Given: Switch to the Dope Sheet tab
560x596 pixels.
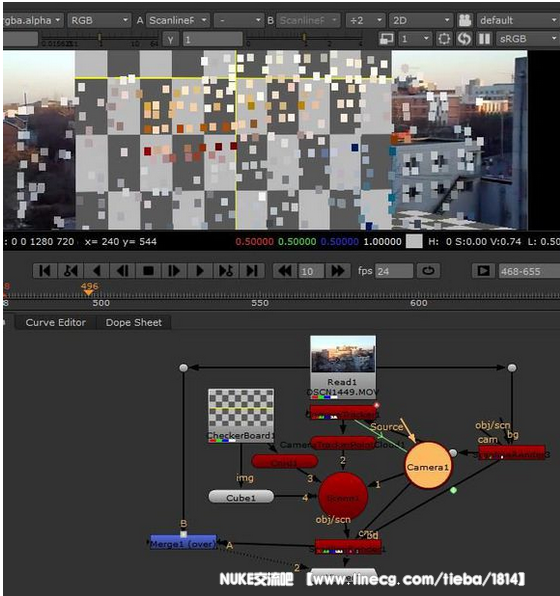Looking at the screenshot, I should 134,323.
